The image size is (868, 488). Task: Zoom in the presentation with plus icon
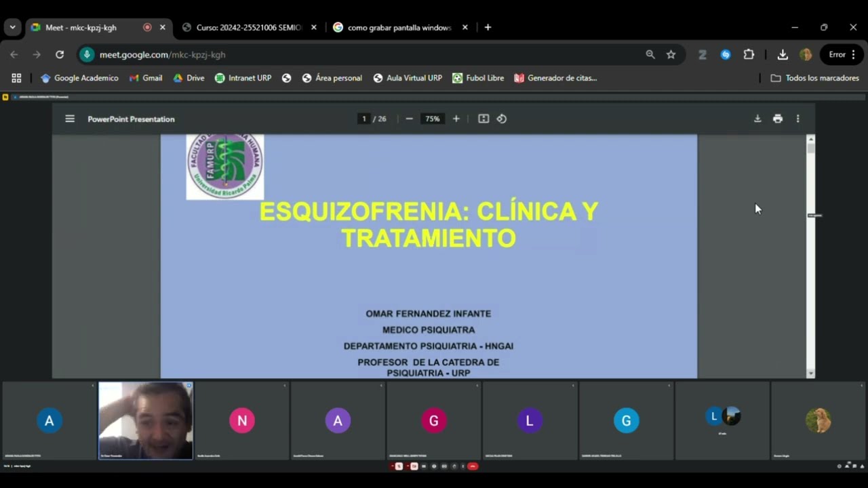(456, 119)
